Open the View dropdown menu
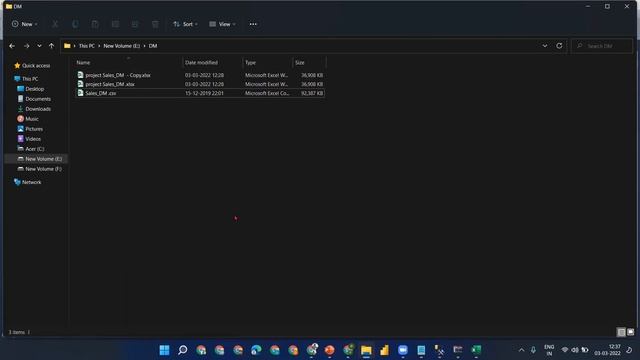This screenshot has width=640, height=360. click(222, 24)
